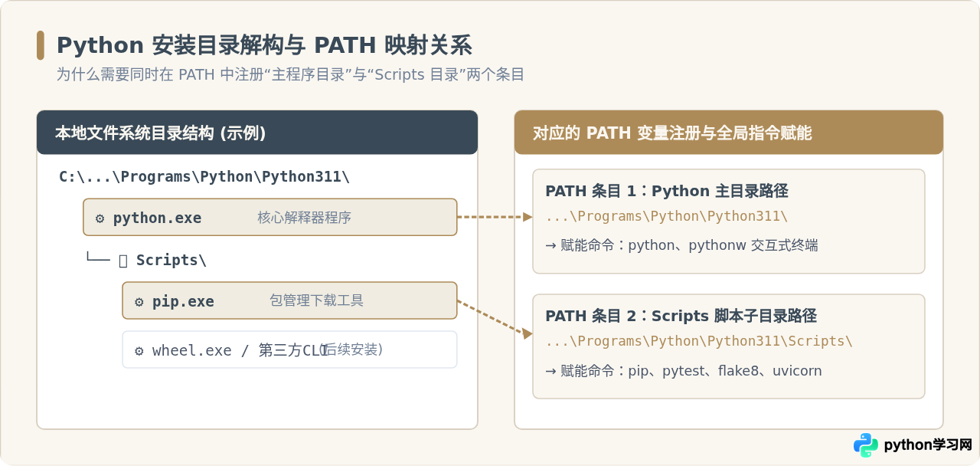The image size is (980, 466).
Task: Select the wheel.exe / 第三方CLI row
Action: tap(289, 349)
